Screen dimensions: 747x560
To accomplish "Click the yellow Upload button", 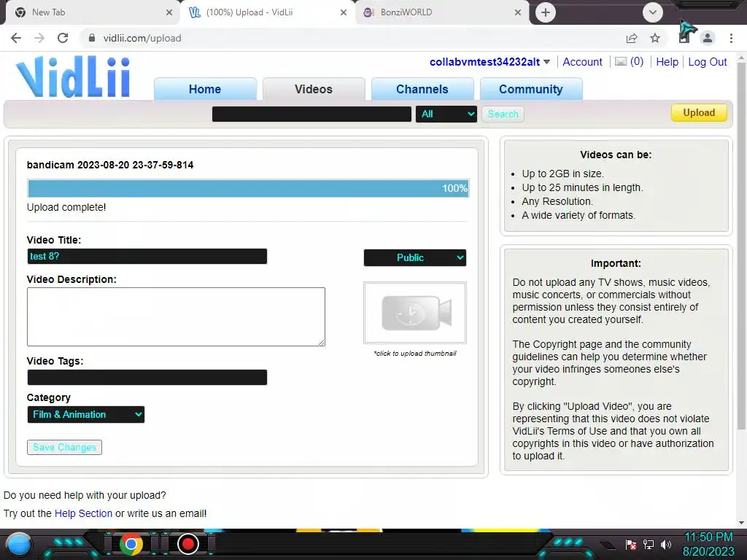I will pos(699,113).
